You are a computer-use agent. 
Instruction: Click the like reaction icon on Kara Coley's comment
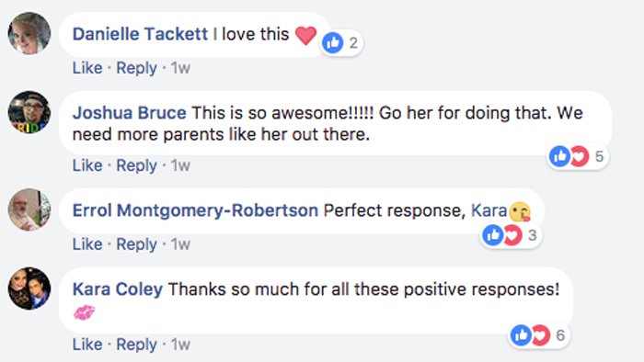(522, 335)
